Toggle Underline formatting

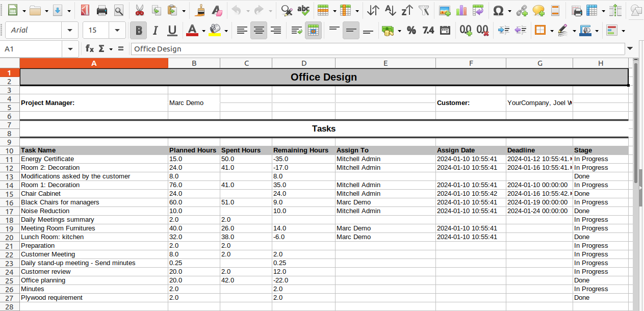point(172,31)
